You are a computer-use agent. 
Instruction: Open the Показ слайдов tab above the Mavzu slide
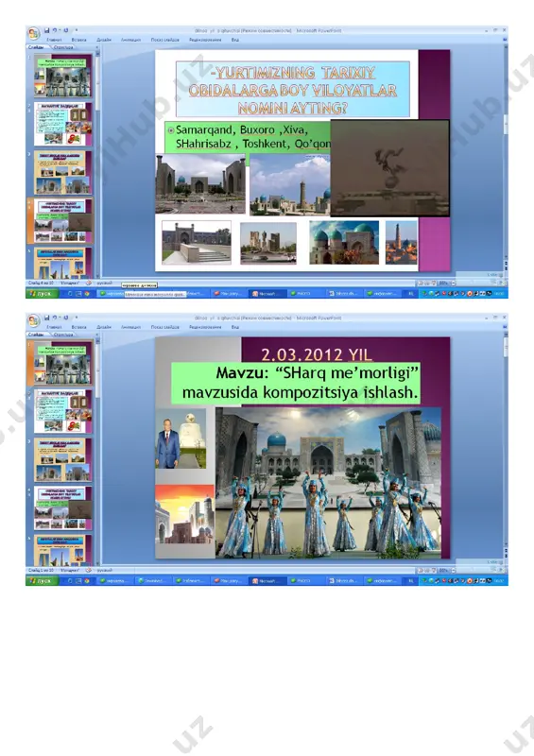pyautogui.click(x=164, y=327)
